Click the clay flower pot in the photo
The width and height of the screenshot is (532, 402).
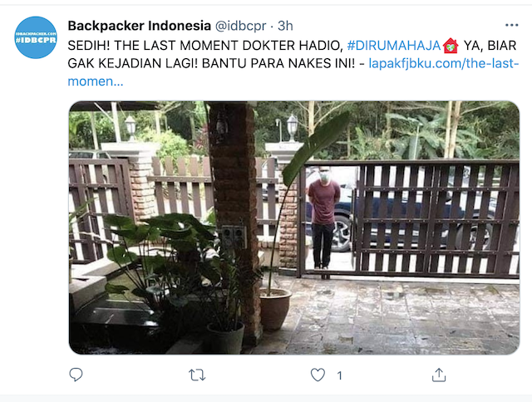pyautogui.click(x=275, y=308)
